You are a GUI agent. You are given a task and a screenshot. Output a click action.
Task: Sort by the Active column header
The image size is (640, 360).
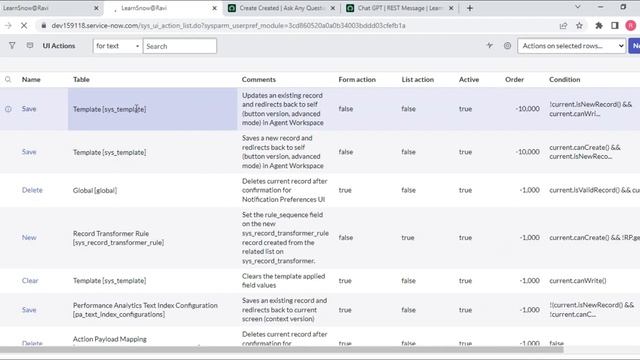tap(469, 79)
